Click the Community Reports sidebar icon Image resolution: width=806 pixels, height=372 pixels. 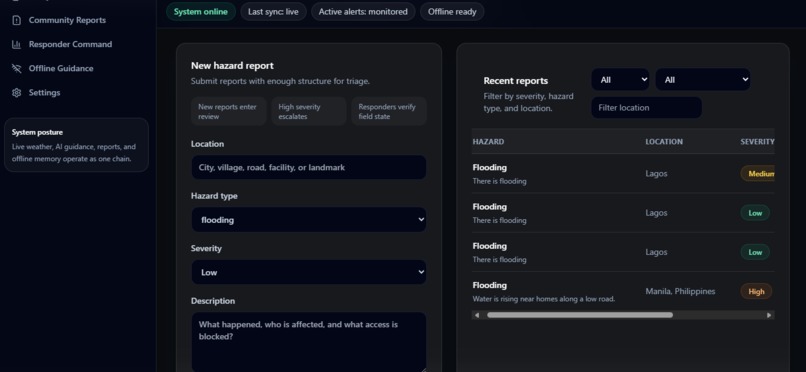click(16, 20)
